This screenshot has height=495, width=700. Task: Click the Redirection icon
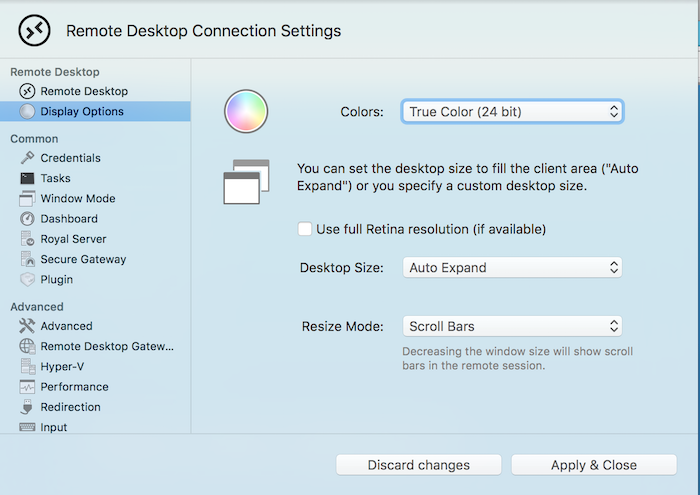tap(27, 407)
